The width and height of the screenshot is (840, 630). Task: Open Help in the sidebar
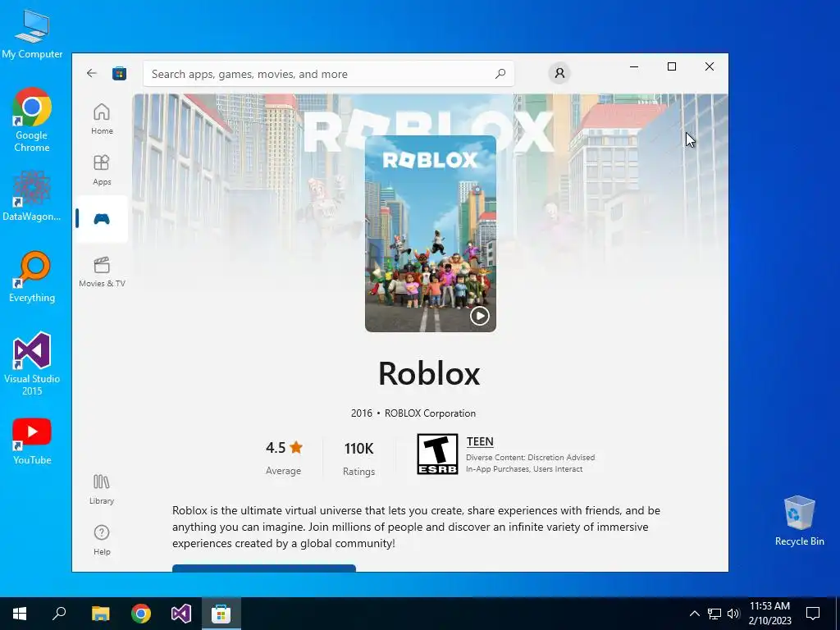[102, 540]
